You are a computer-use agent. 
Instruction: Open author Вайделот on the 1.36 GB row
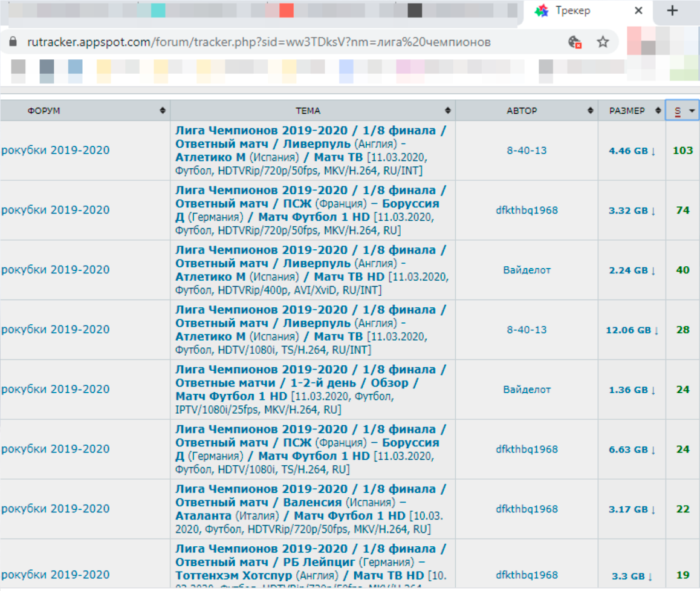pyautogui.click(x=527, y=390)
